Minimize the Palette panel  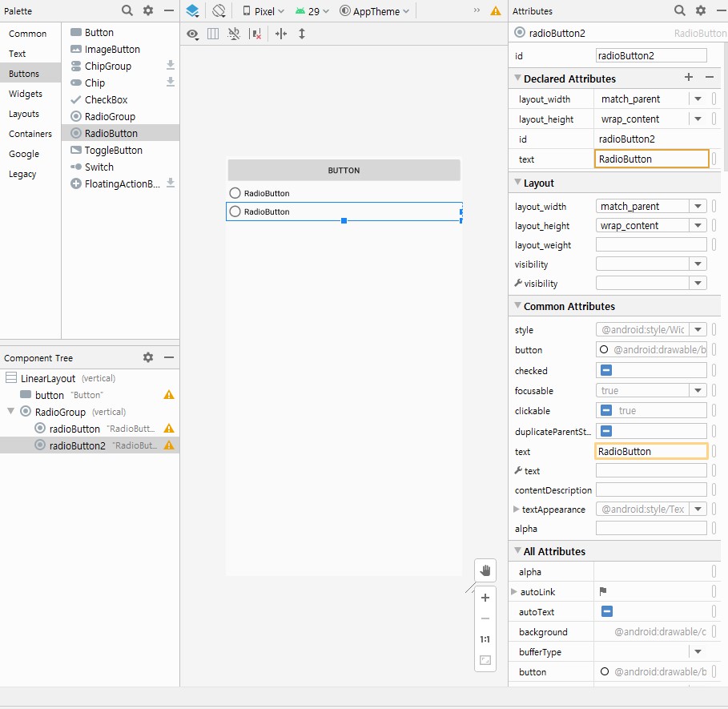169,10
